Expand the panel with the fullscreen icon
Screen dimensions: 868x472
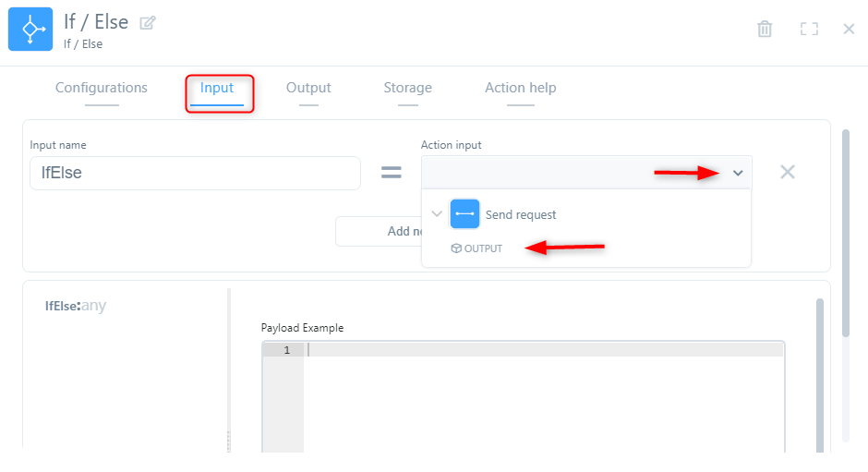click(809, 29)
